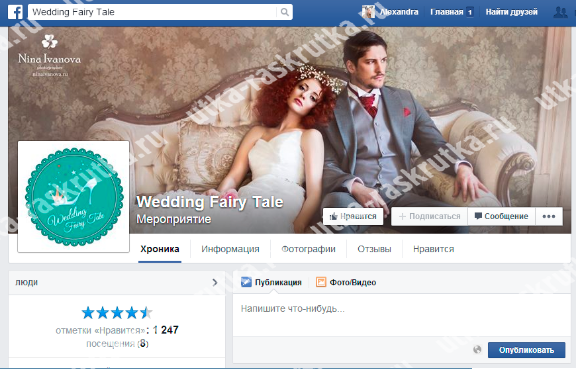
Task: Click the Напишите что-нибудь text field
Action: coord(401,315)
